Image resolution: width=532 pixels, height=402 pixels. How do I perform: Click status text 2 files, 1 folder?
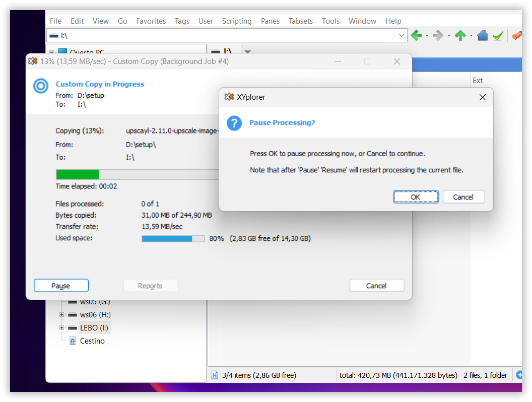(485, 375)
